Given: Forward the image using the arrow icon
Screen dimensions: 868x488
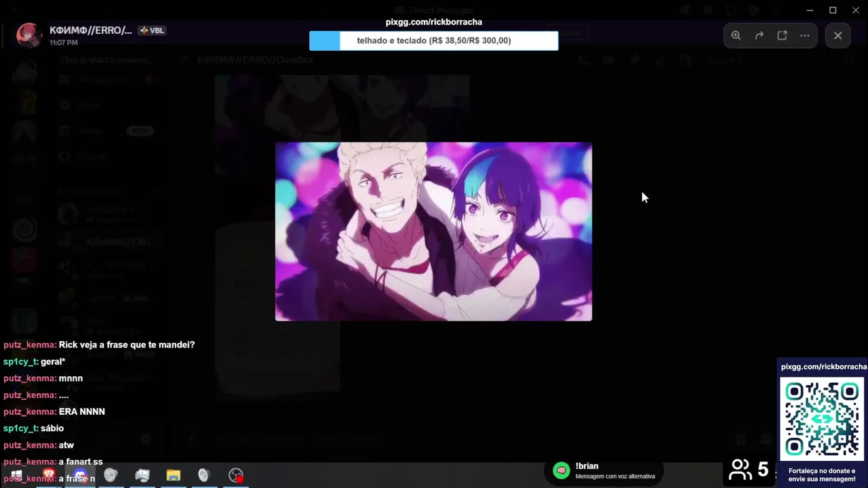Looking at the screenshot, I should click(x=759, y=35).
